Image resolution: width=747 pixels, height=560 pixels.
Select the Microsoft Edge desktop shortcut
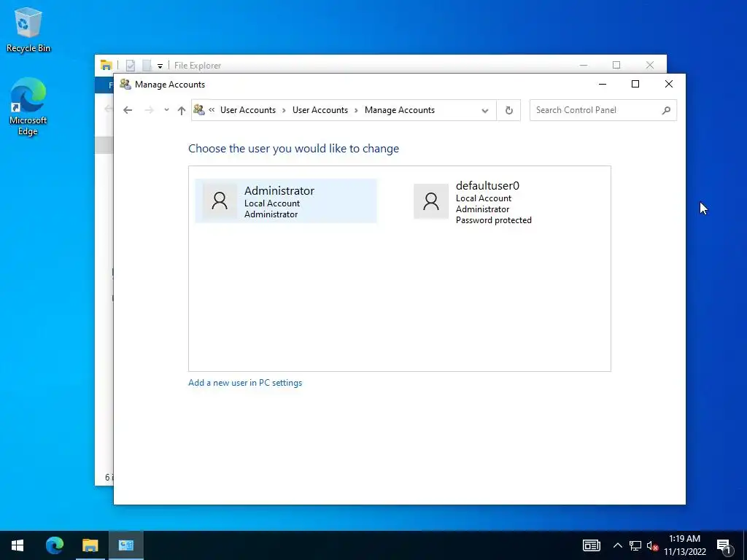click(x=28, y=106)
